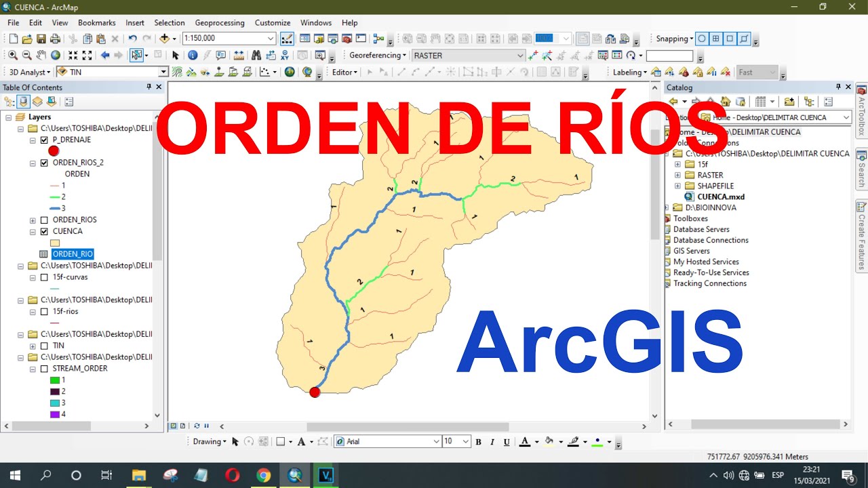Open the Editor Toolbar icon next to the scale box
Viewport: 868px width, 488px height.
pyautogui.click(x=287, y=39)
